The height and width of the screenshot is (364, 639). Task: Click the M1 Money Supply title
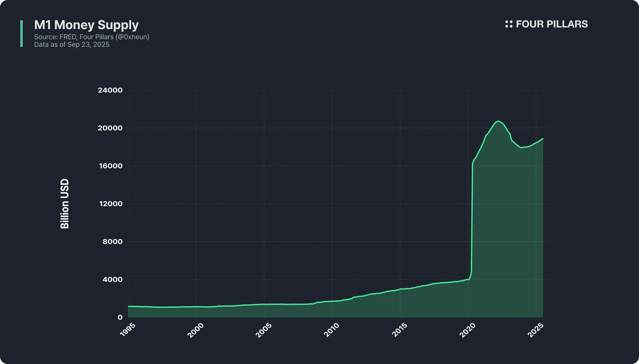[86, 25]
